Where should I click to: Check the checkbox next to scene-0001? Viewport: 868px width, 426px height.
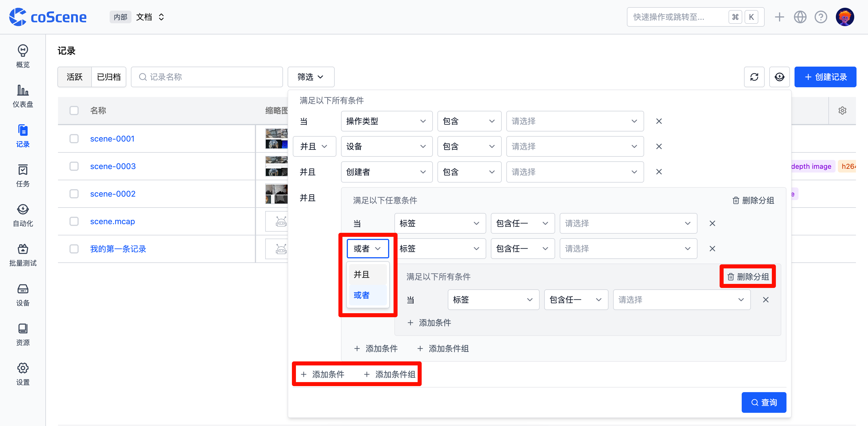tap(74, 139)
